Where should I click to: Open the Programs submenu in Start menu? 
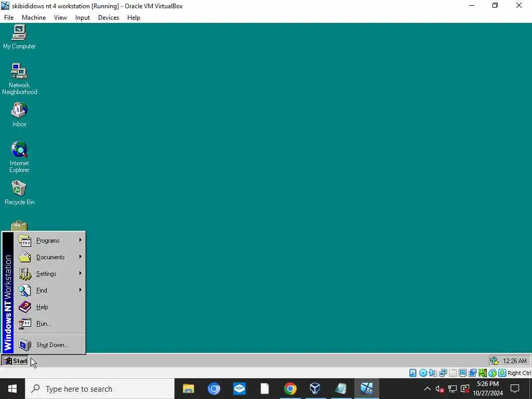pyautogui.click(x=50, y=241)
